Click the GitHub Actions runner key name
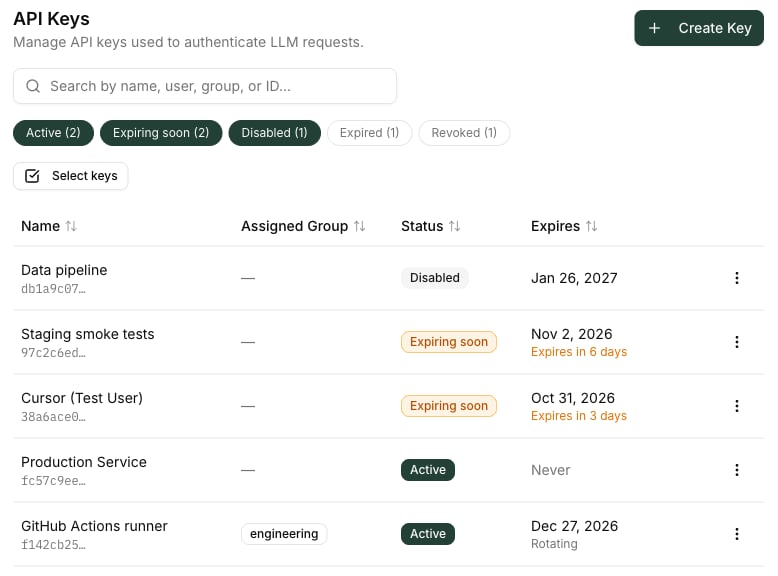This screenshot has height=576, width=778. coord(94,526)
